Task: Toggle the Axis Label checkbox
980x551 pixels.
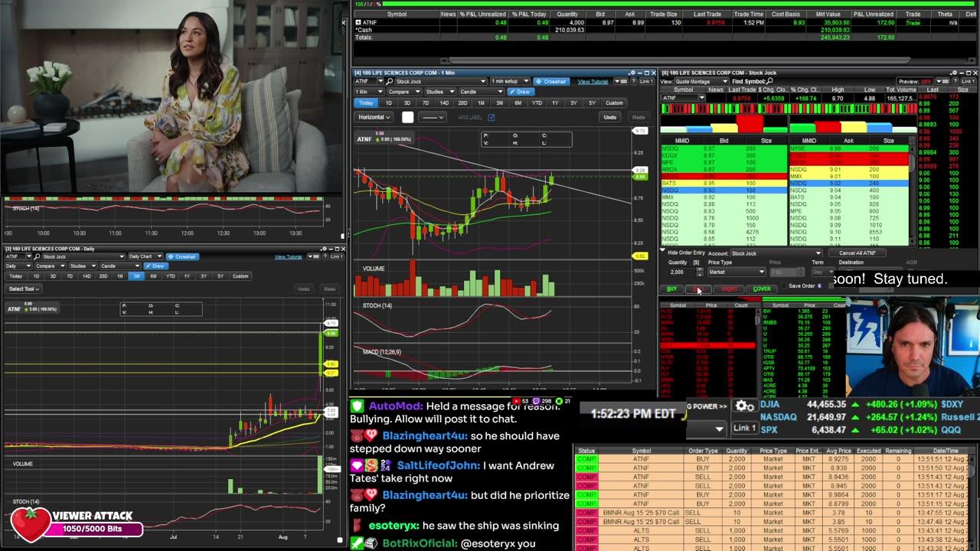Action: point(491,117)
